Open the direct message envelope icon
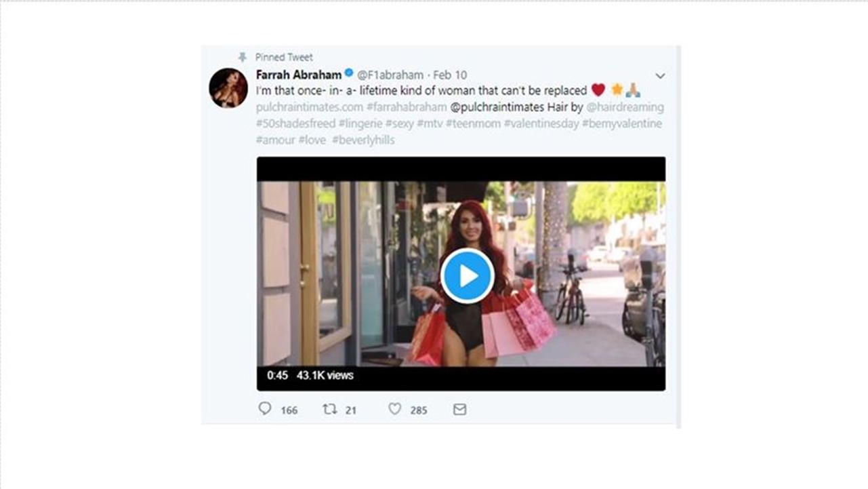868x489 pixels. (x=459, y=409)
